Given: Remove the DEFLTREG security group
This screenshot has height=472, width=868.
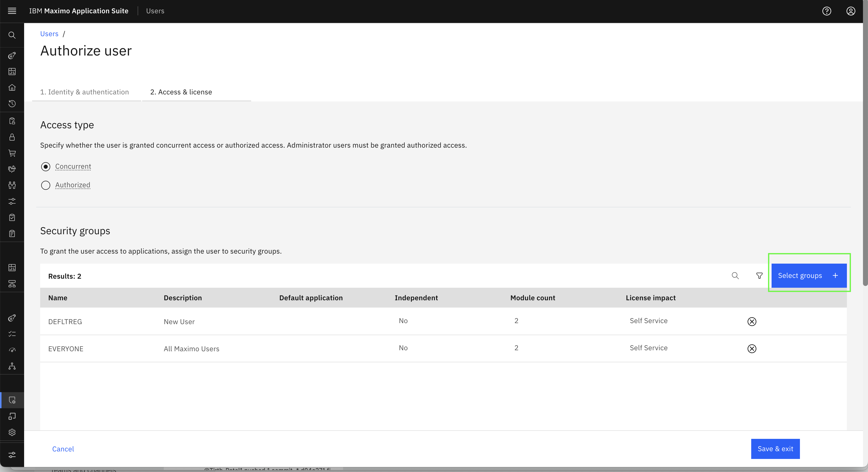Looking at the screenshot, I should click(x=752, y=321).
